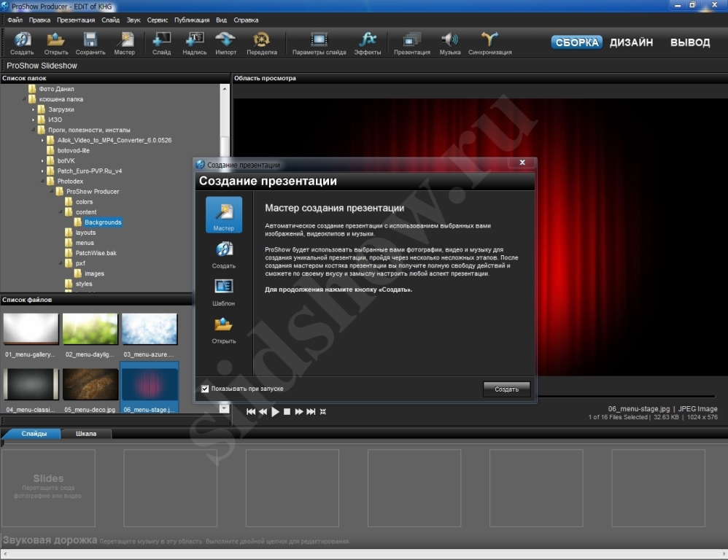This screenshot has height=560, width=728.
Task: Switch to ДИЗАЙН workspace
Action: pyautogui.click(x=631, y=42)
